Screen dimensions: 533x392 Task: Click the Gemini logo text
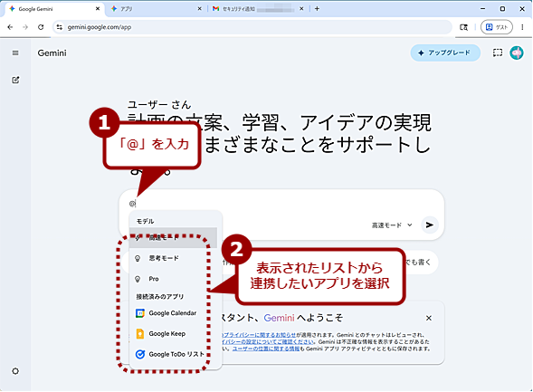coord(52,53)
